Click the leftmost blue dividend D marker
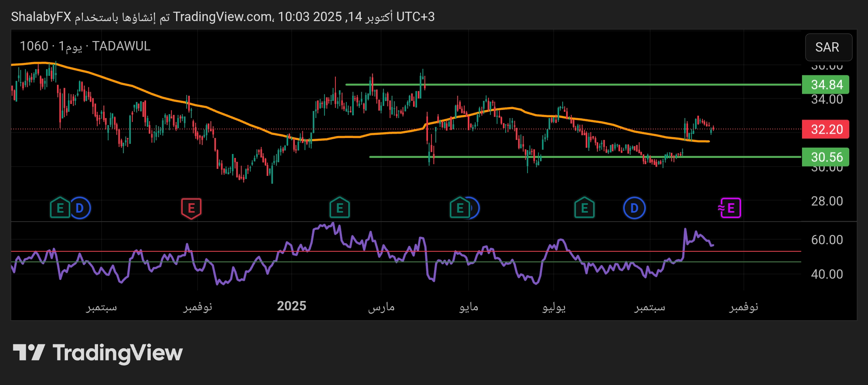Screen dimensions: 868x385 80,208
